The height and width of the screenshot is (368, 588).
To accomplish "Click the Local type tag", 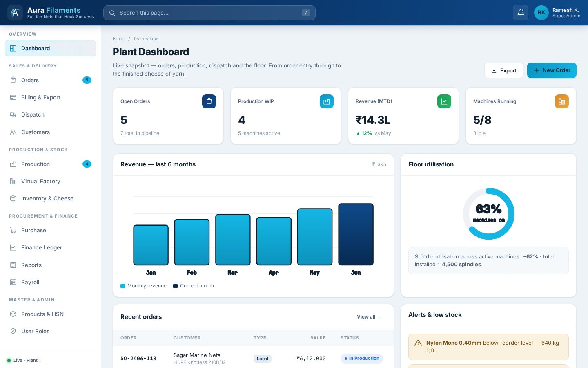I will [263, 359].
